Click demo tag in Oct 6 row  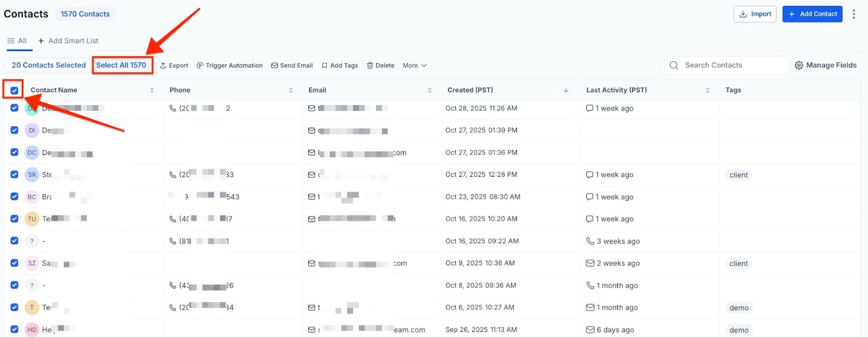pyautogui.click(x=739, y=308)
